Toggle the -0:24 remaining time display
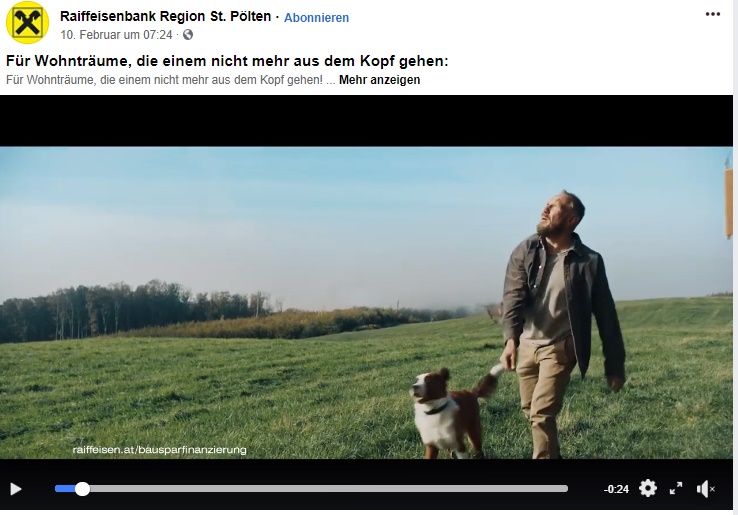738x515 pixels. coord(616,489)
